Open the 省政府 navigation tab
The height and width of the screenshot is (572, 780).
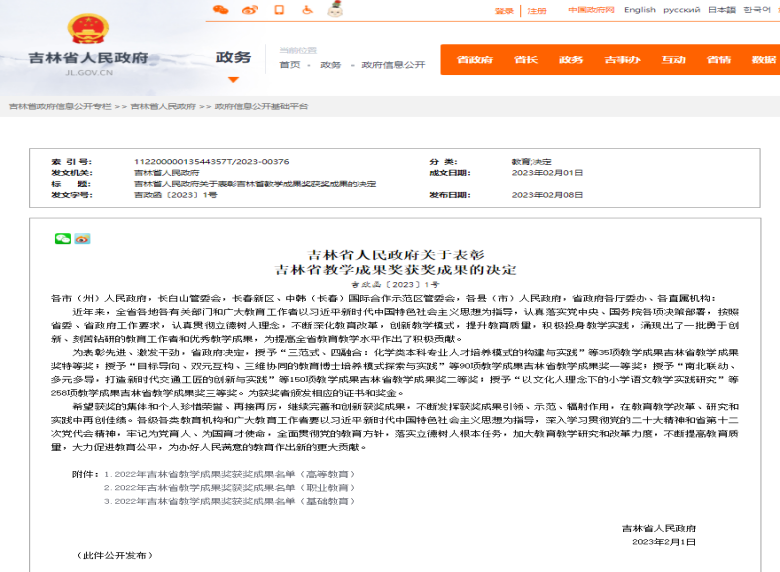[474, 59]
